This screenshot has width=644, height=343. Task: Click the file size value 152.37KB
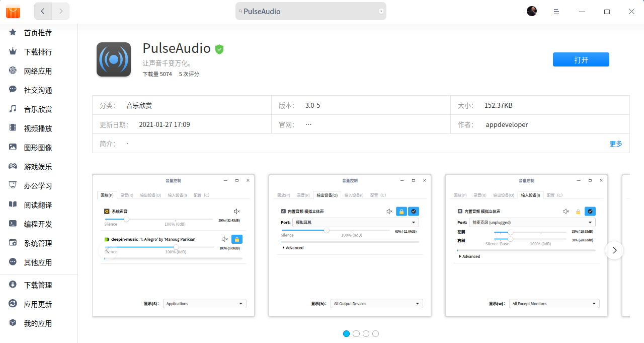pos(499,105)
